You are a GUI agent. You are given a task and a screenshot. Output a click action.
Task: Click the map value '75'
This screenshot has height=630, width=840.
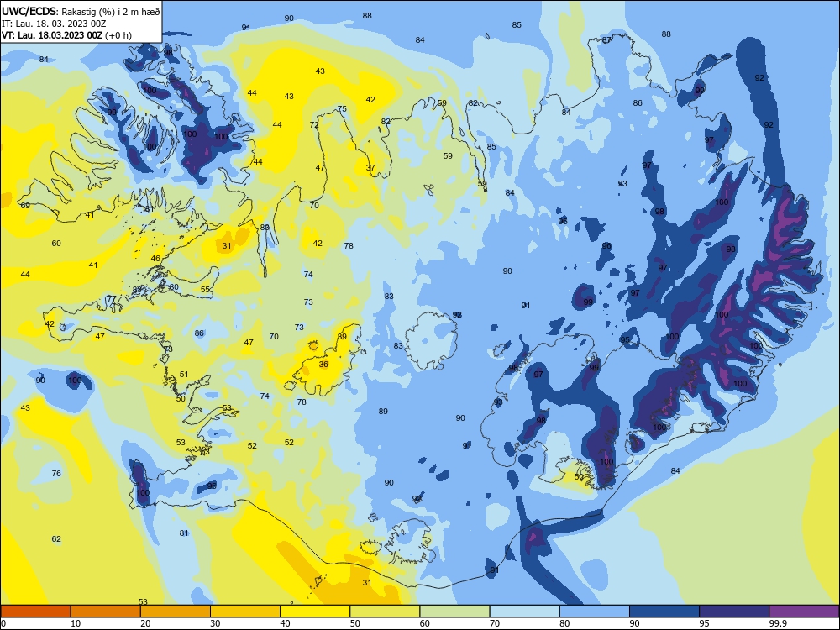point(342,108)
